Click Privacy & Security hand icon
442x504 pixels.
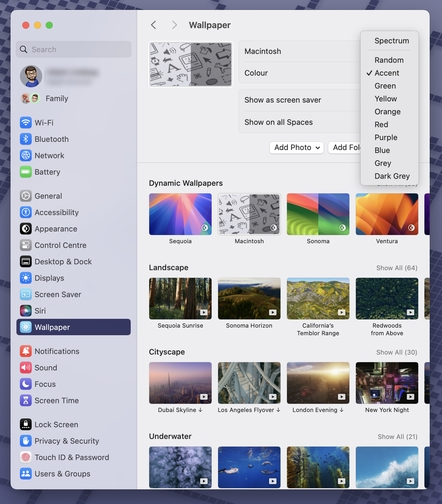click(26, 441)
